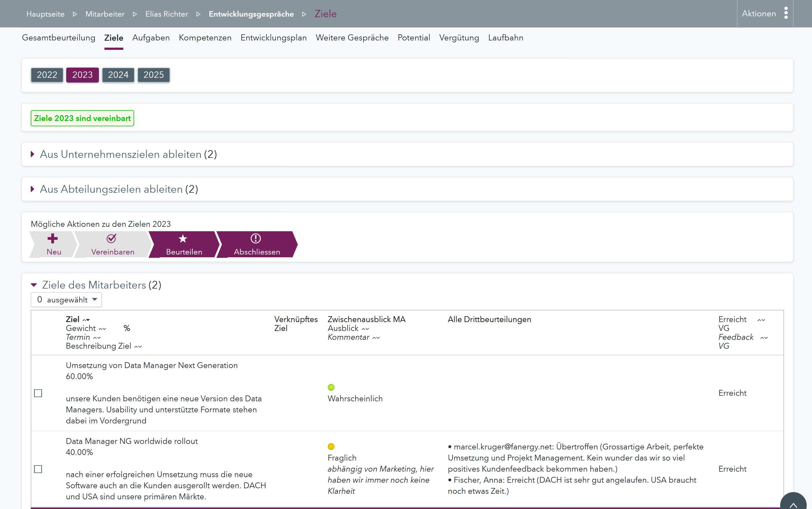
Task: Select the 2024 year button
Action: (x=118, y=75)
